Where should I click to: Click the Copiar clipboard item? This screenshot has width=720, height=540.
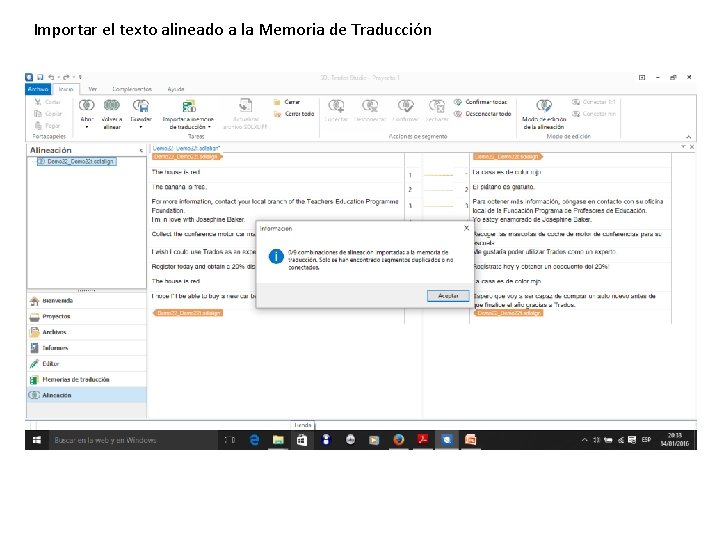pos(48,114)
